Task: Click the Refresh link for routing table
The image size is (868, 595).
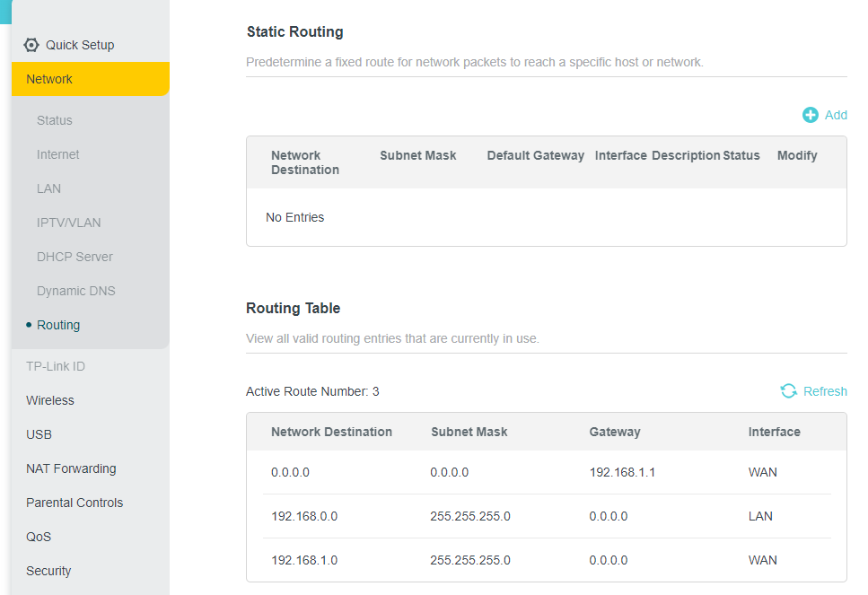Action: (825, 391)
